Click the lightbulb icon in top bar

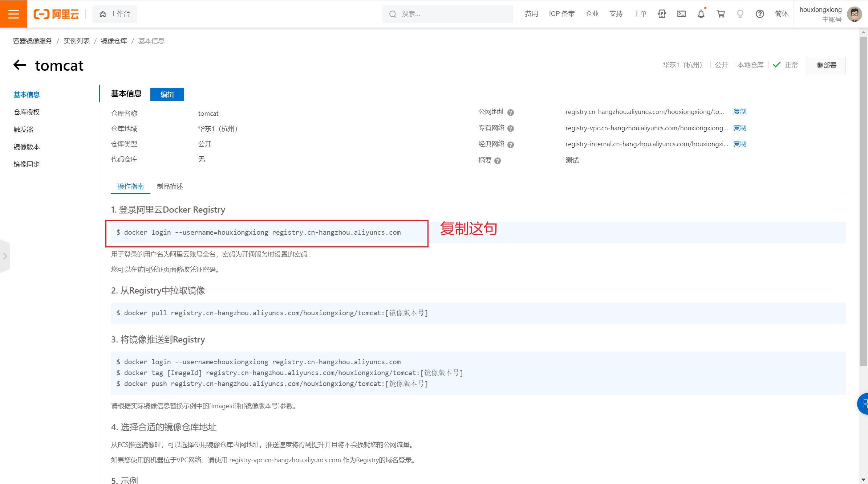pos(740,14)
